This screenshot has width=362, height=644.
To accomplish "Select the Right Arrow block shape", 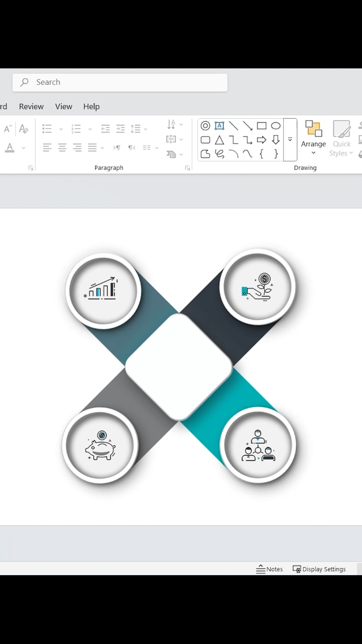I will coord(262,140).
